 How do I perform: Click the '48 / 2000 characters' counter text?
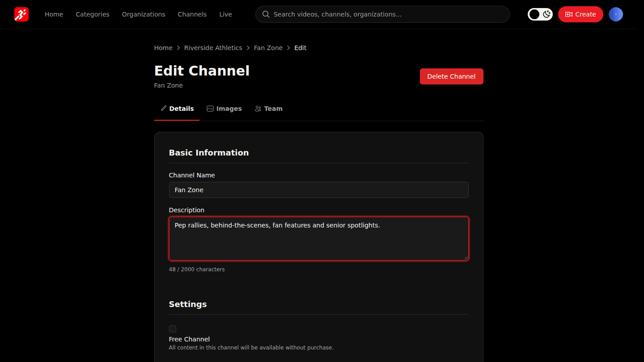coord(197,269)
